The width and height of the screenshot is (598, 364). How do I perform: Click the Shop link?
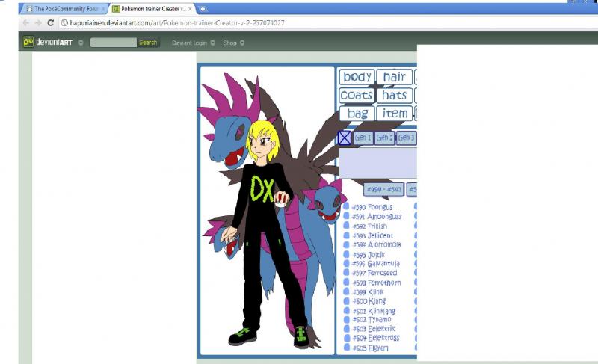click(x=230, y=43)
